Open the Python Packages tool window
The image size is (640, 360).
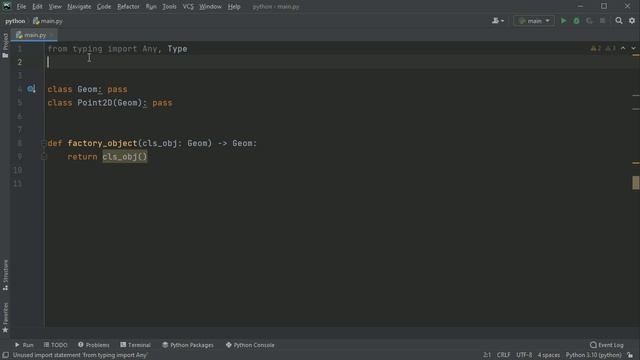click(x=188, y=345)
